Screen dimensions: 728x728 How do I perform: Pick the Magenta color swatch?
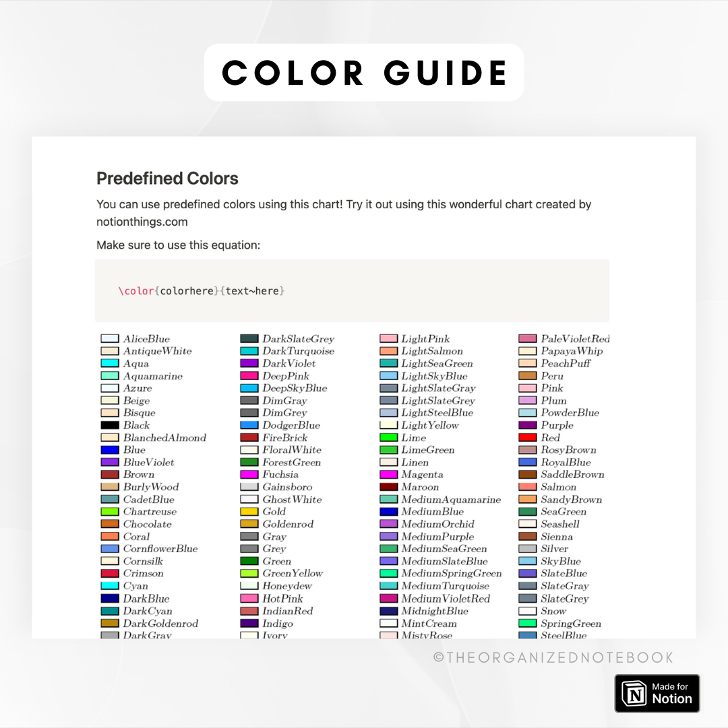point(388,475)
